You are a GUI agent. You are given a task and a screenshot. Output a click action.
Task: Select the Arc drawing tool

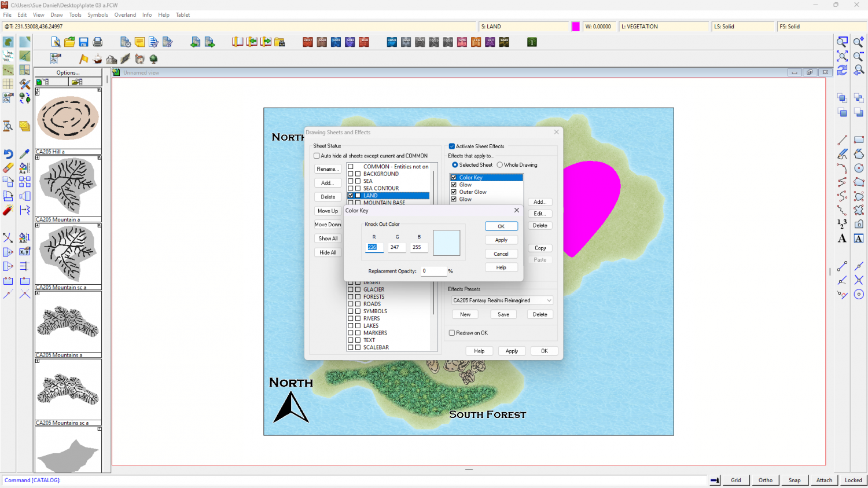(843, 168)
